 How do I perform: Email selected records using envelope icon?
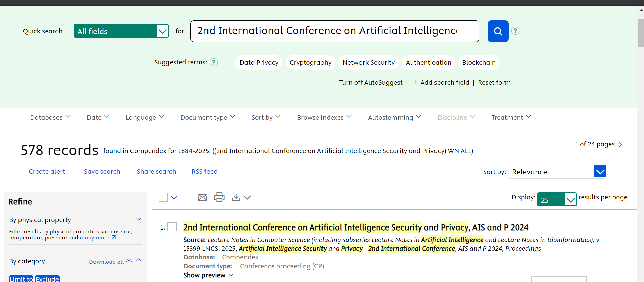tap(202, 197)
